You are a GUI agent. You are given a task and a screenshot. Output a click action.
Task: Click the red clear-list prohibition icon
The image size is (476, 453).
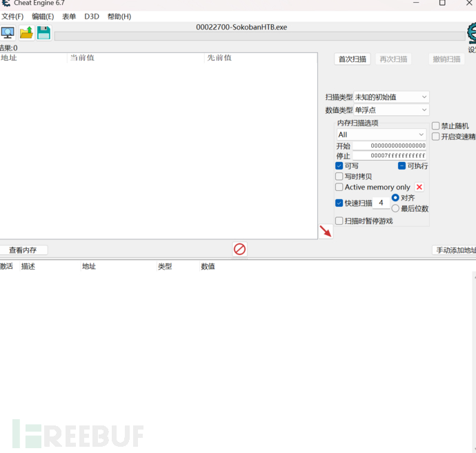(239, 250)
